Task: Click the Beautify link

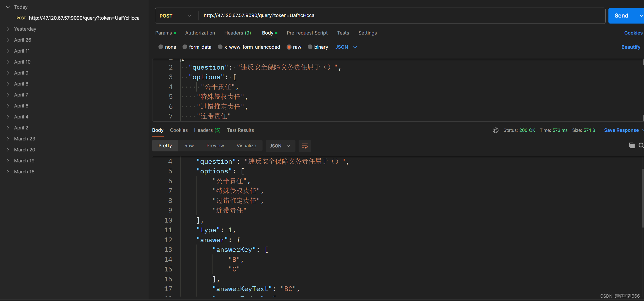Action: coord(630,47)
